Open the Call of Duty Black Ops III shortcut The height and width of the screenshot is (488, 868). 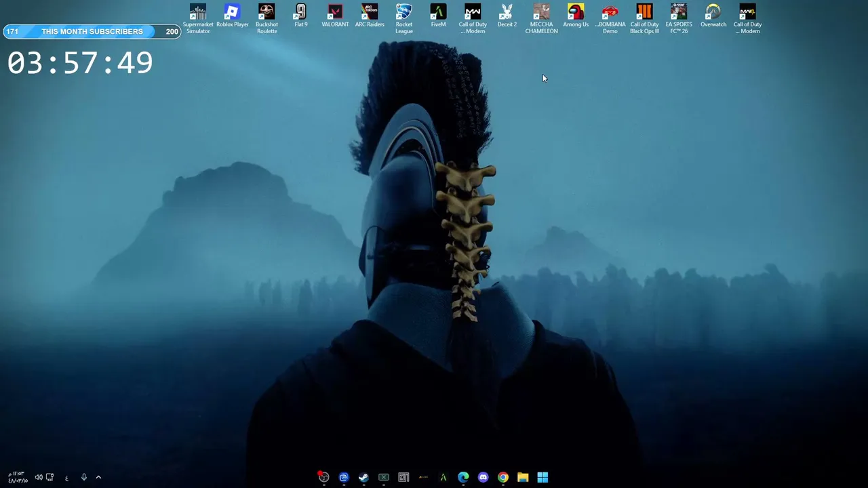pos(644,18)
